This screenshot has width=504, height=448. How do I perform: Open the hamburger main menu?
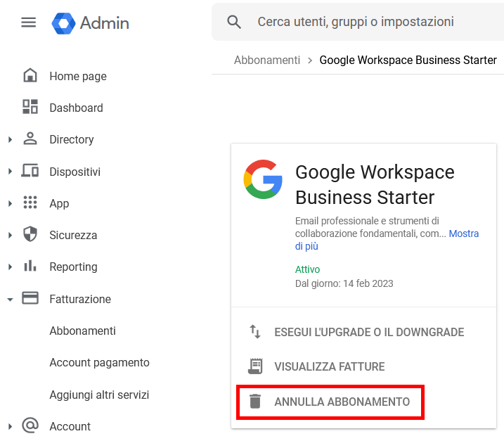[29, 23]
